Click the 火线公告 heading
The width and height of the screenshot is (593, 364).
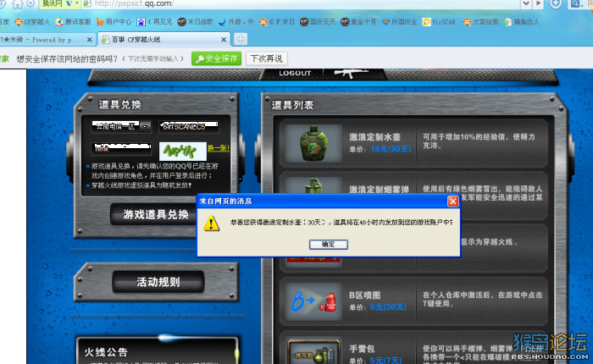click(x=106, y=352)
